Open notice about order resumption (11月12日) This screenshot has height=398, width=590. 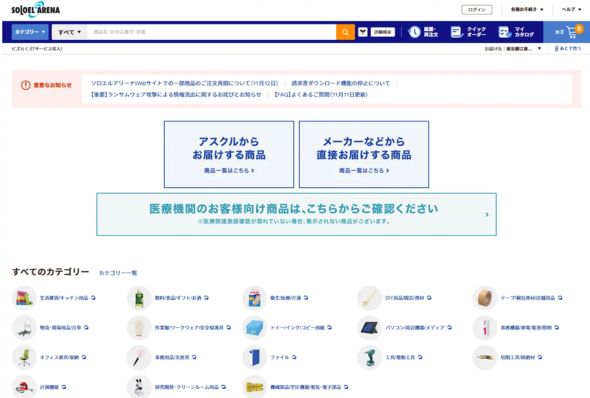184,83
